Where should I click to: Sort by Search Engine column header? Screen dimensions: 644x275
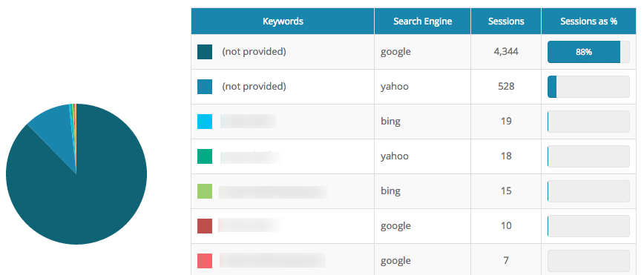point(423,21)
